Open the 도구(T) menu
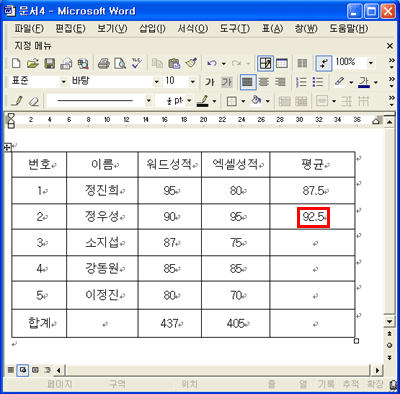400x394 pixels. 235,29
